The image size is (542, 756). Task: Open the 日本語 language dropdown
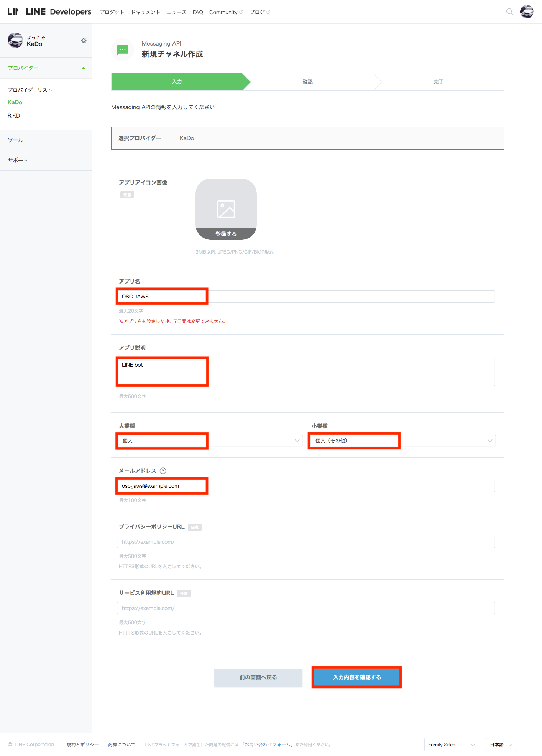pyautogui.click(x=501, y=745)
